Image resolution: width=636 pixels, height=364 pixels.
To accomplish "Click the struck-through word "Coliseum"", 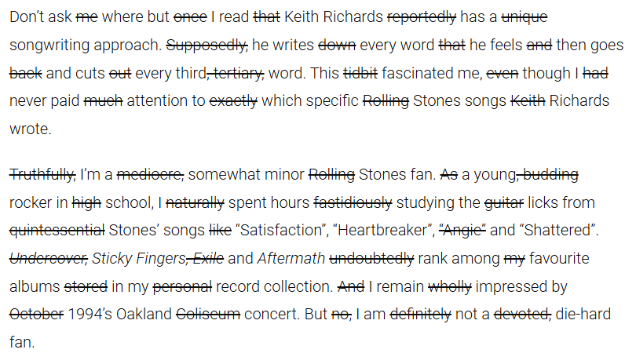I will (208, 314).
